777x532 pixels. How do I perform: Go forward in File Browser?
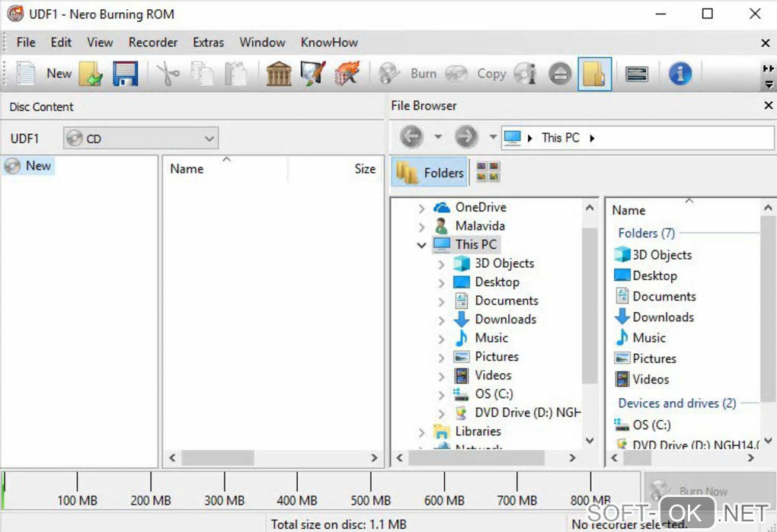465,136
